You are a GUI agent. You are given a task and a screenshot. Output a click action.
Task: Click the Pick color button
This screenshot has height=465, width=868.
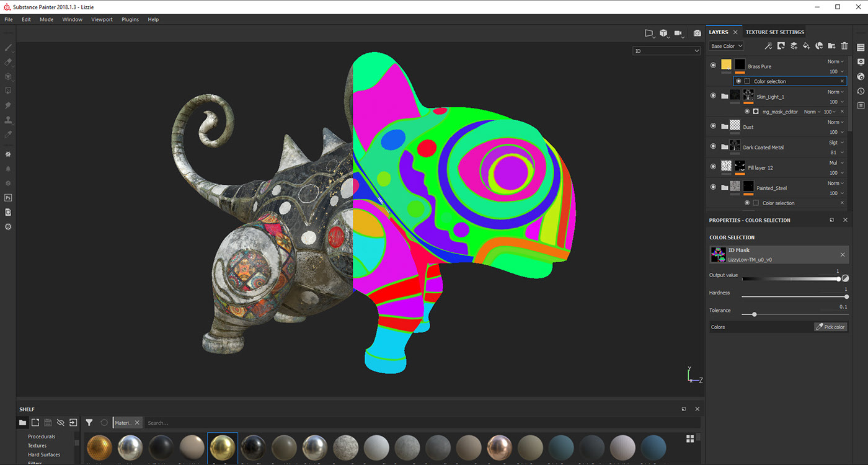pos(830,327)
